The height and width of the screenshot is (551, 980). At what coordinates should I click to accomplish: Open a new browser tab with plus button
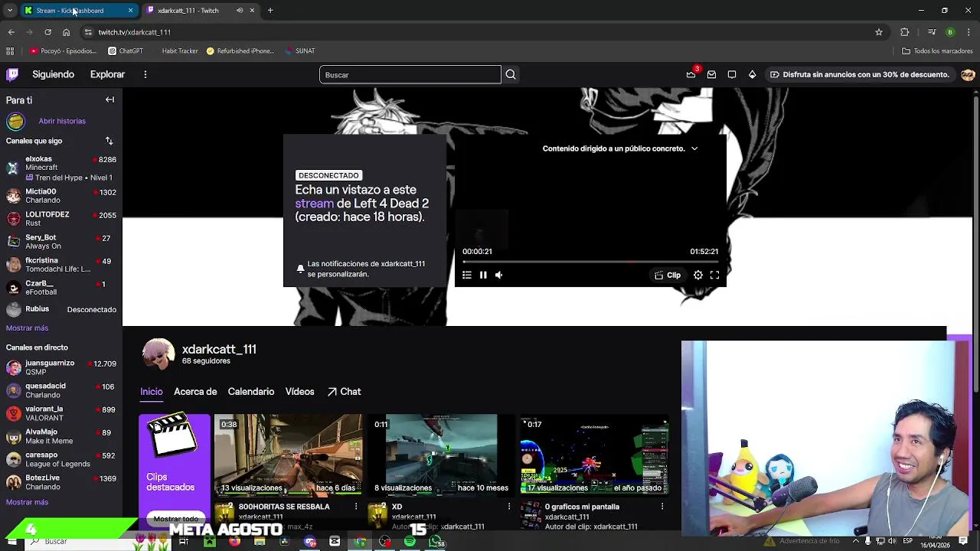[270, 11]
